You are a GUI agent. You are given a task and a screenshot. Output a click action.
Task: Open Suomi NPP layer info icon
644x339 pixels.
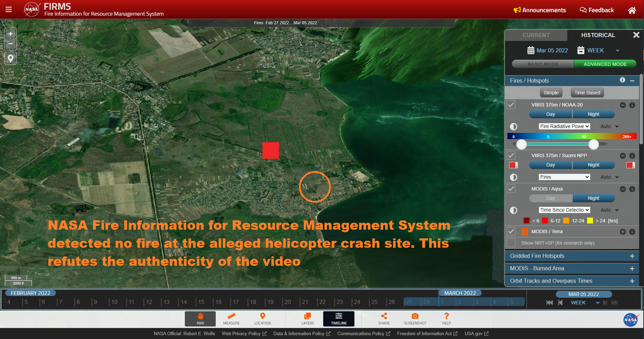coord(632,156)
